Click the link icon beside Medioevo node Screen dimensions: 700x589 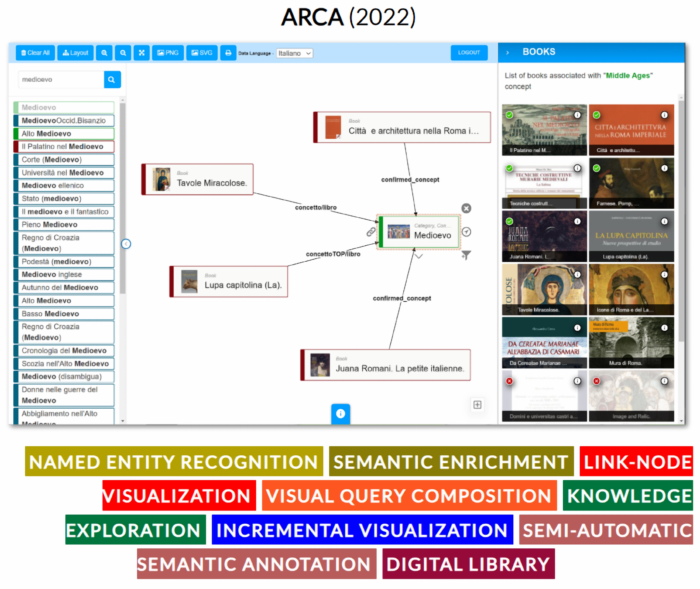tap(371, 232)
